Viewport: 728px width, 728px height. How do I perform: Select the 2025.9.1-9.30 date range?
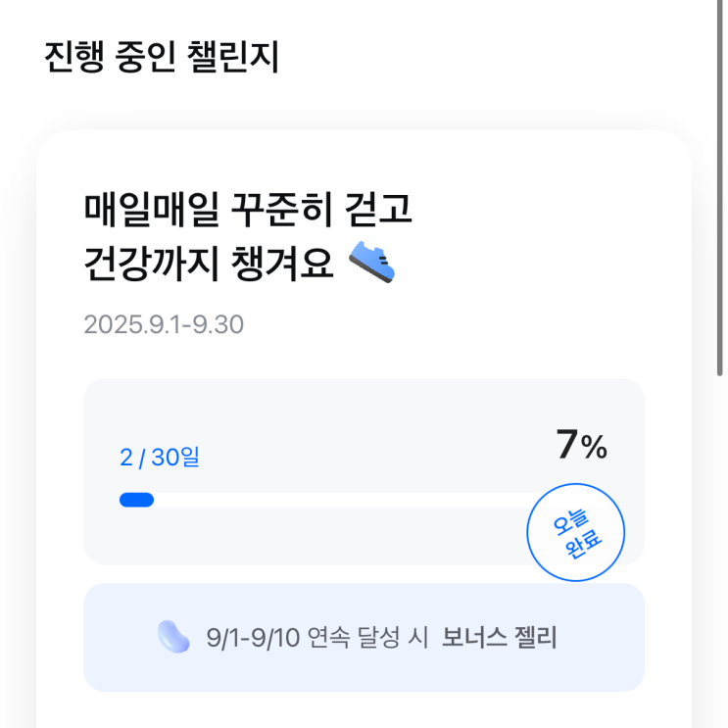[164, 324]
